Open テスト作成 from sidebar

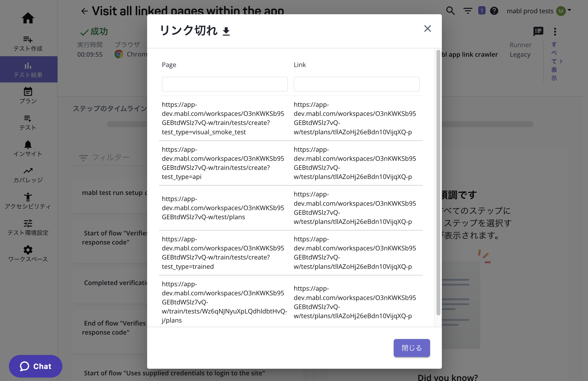point(28,43)
